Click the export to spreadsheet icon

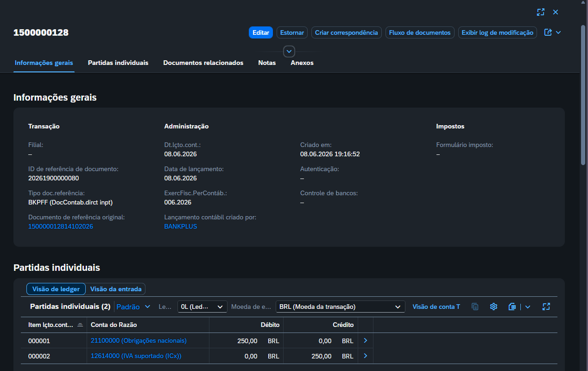[x=512, y=307]
